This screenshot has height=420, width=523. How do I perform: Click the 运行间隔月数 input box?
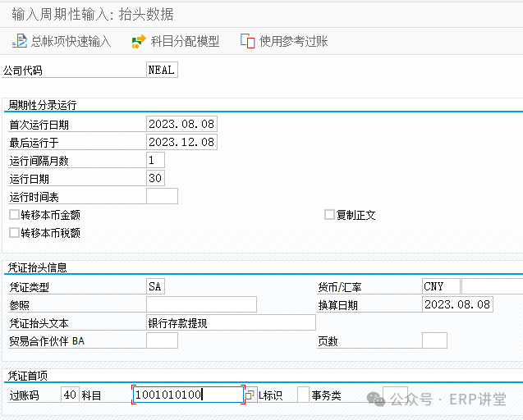(155, 160)
